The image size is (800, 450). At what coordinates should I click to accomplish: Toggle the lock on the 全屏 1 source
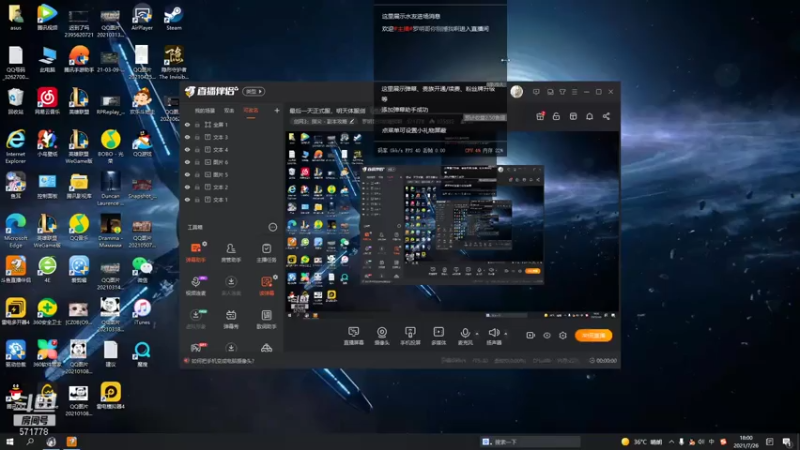[197, 124]
